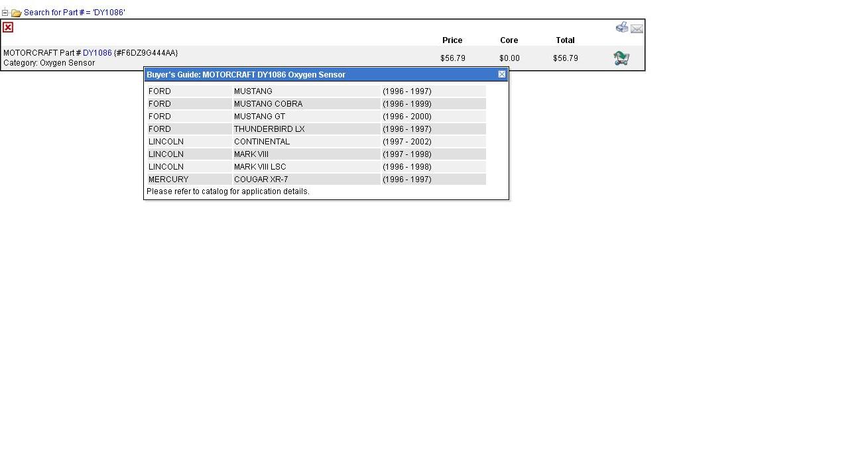Collapse the search results tree node
868x471 pixels.
tap(5, 13)
